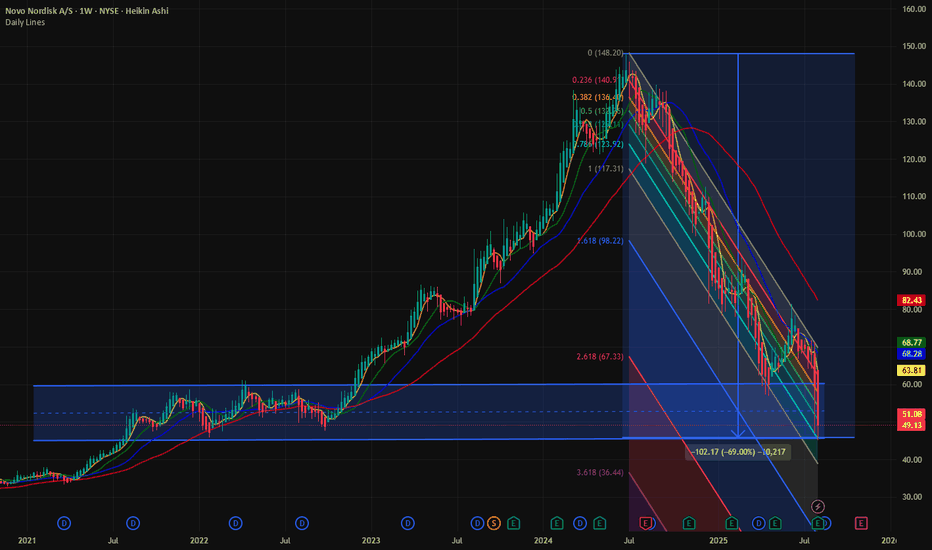The height and width of the screenshot is (550, 932).
Task: Open the dividend marker beside the orange split icon
Action: [x=477, y=523]
